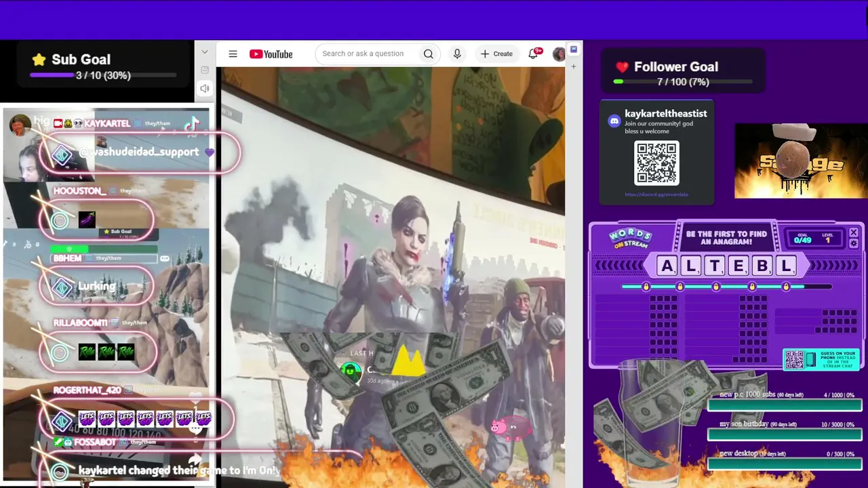Open the YouTube hamburger guide menu

(x=233, y=54)
